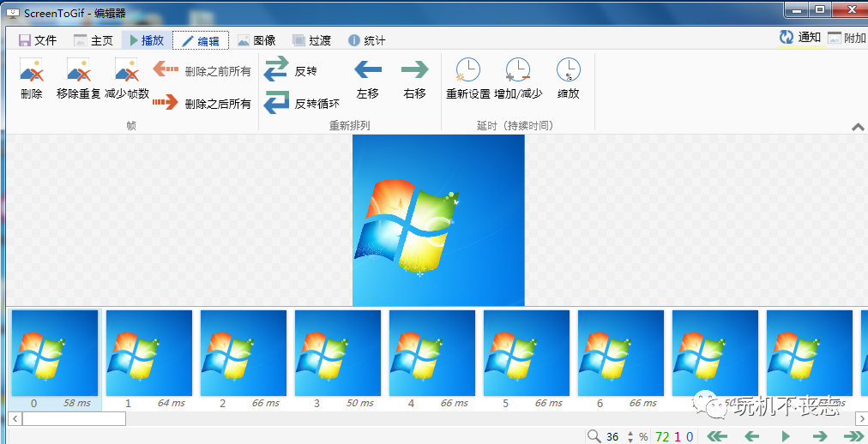Decrease zoom with the stepper down arrow

point(630,440)
